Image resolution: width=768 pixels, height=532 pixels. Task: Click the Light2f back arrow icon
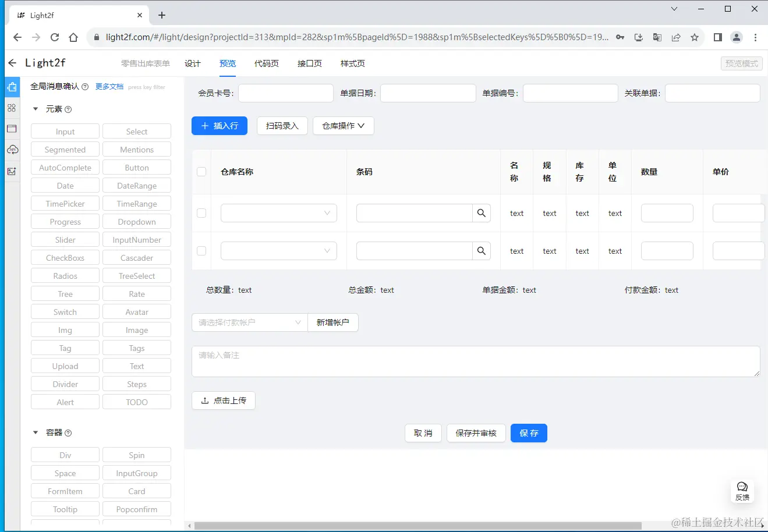(12, 63)
